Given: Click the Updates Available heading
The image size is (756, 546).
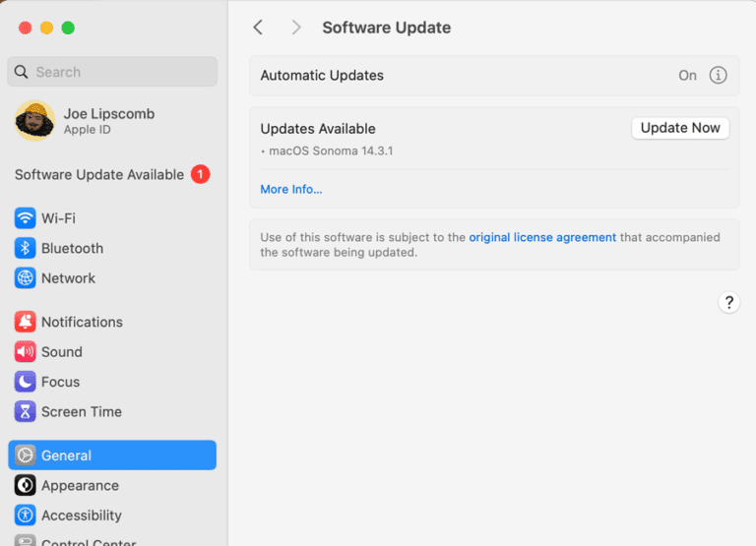Looking at the screenshot, I should pyautogui.click(x=318, y=129).
